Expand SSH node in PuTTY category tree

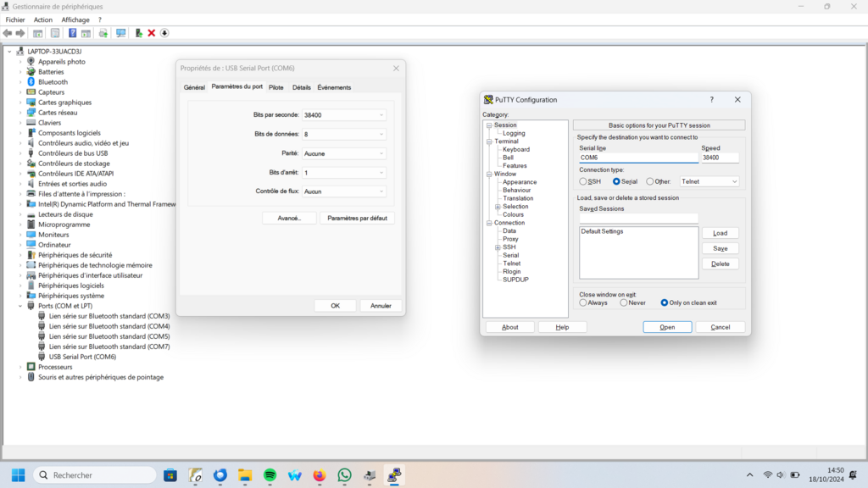(x=498, y=247)
